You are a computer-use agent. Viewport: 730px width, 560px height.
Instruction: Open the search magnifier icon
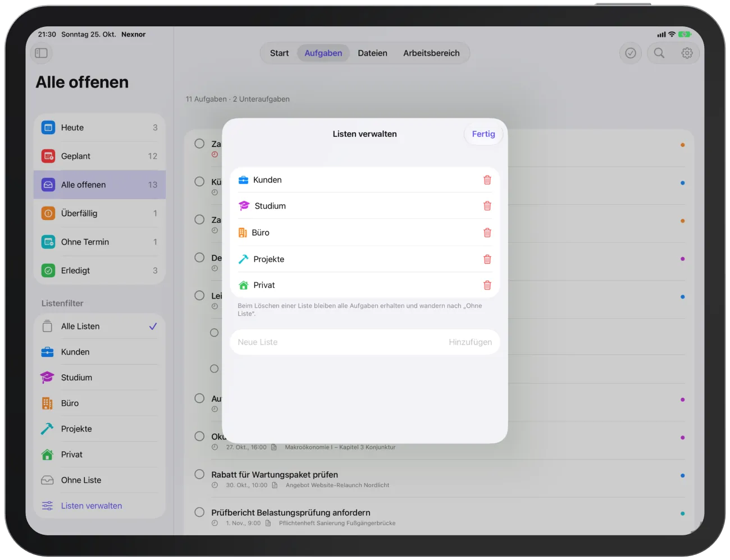[659, 53]
